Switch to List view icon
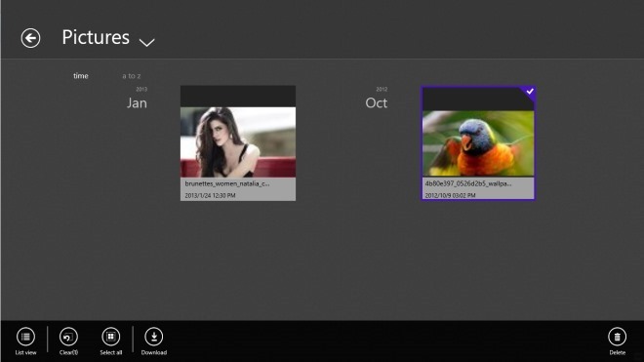This screenshot has height=362, width=644. pos(26,337)
